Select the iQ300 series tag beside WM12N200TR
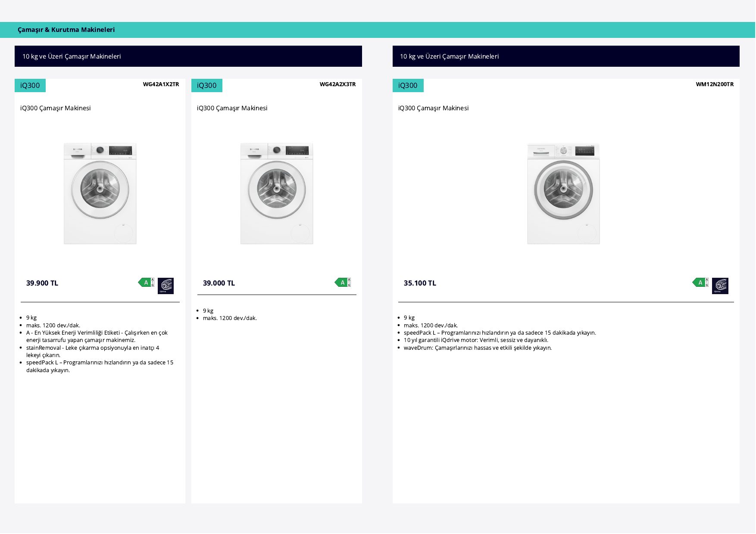The image size is (756, 534). pos(408,85)
